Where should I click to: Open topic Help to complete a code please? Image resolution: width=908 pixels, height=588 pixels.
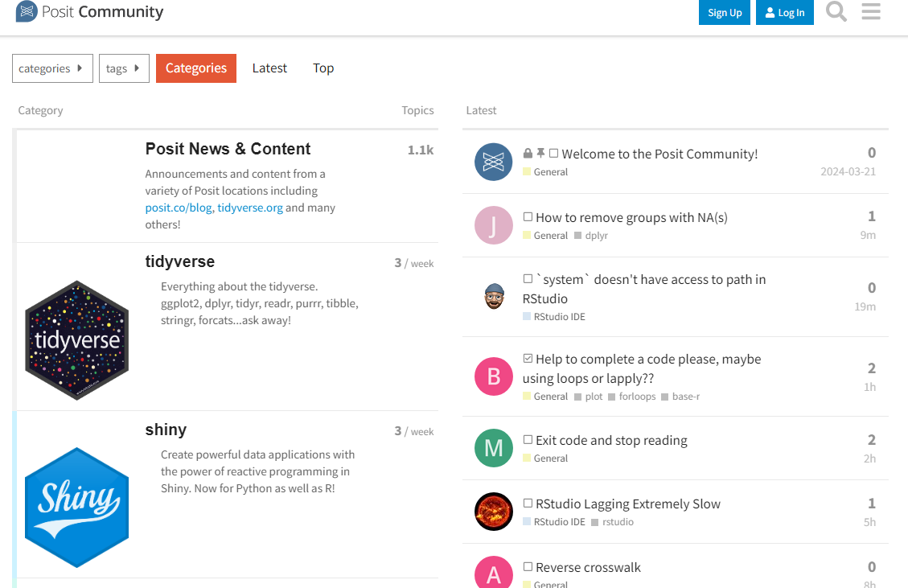tap(642, 368)
